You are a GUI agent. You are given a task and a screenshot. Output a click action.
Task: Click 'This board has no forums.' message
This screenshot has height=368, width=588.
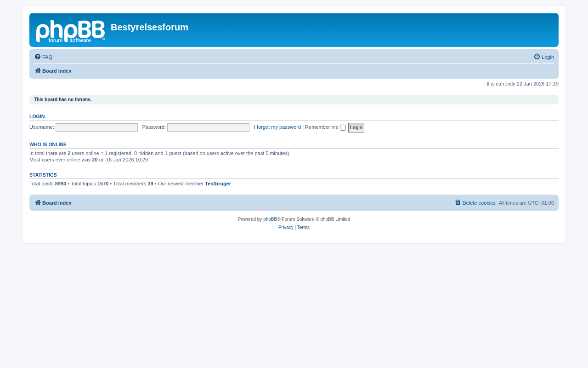click(63, 100)
